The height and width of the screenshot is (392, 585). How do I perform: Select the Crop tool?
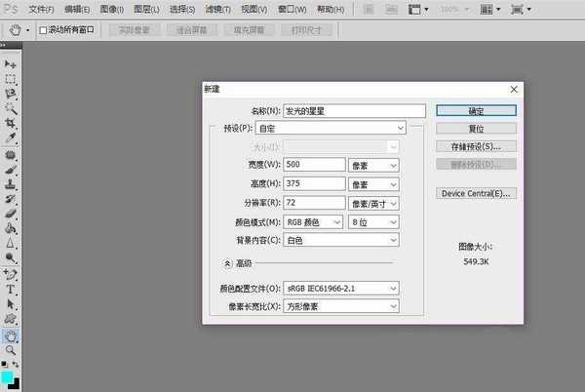[x=11, y=125]
